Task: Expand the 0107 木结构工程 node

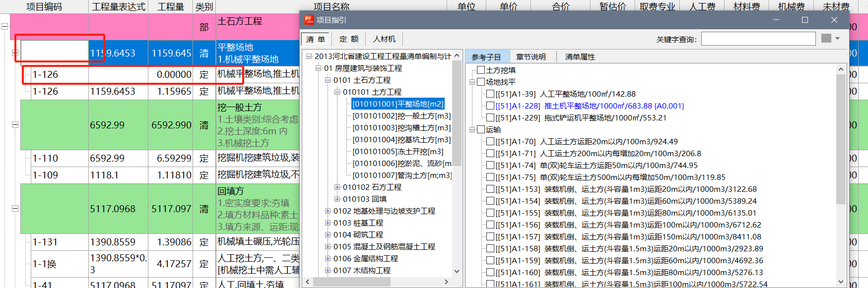Action: tap(328, 271)
